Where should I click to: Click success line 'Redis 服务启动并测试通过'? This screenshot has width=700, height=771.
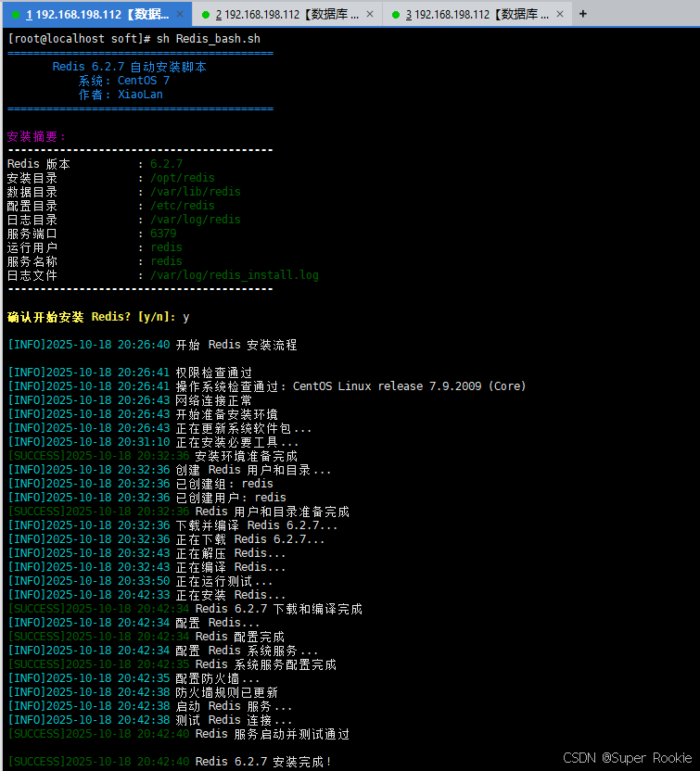pyautogui.click(x=272, y=734)
